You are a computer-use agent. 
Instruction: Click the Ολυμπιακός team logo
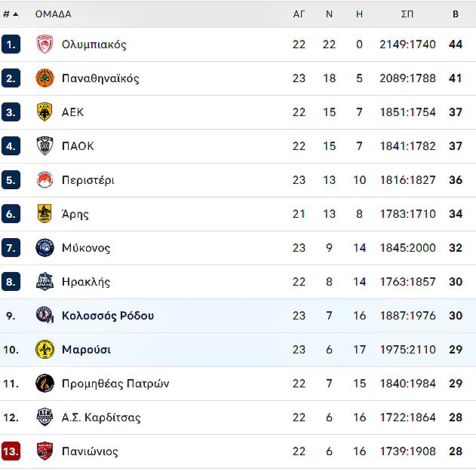tap(45, 44)
